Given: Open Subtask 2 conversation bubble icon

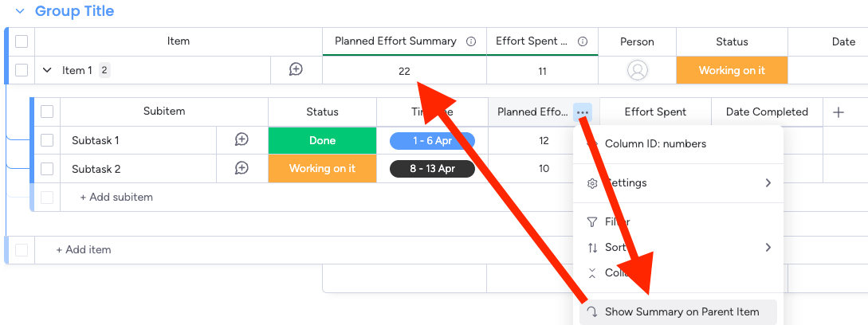Looking at the screenshot, I should tap(242, 168).
